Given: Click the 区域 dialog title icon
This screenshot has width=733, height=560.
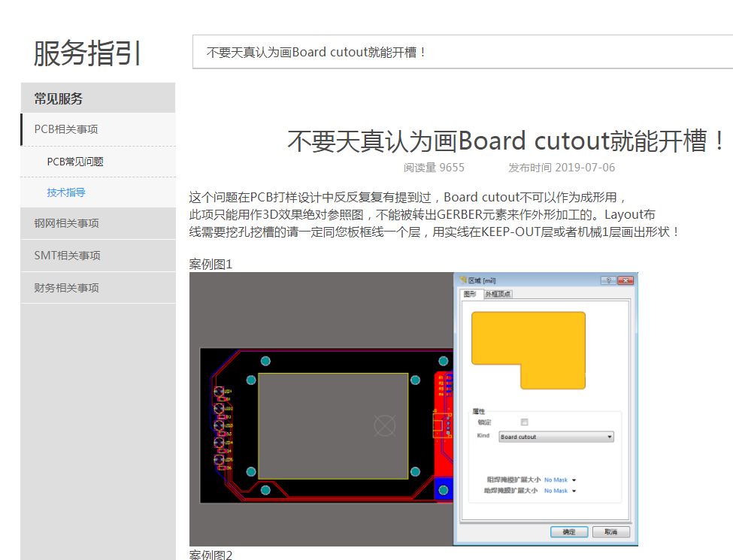Looking at the screenshot, I should click(462, 280).
